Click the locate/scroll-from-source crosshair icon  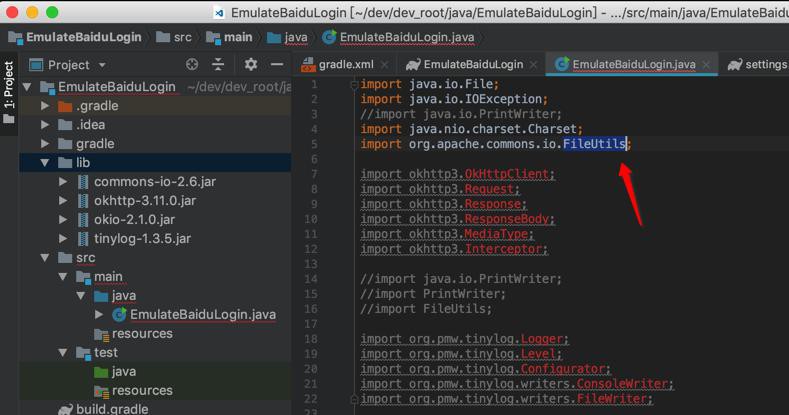point(192,64)
